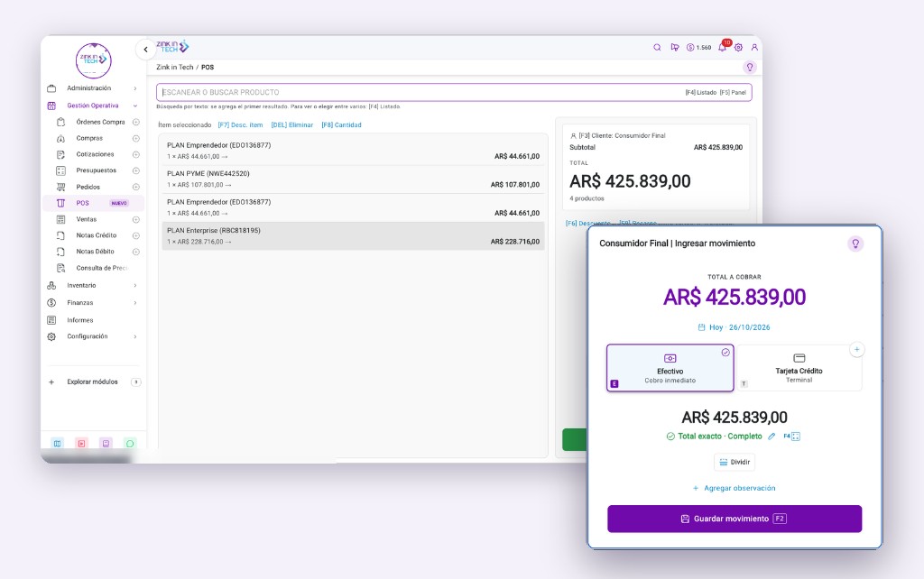This screenshot has height=579, width=924.
Task: Click Guardar movimiento button
Action: coord(735,519)
